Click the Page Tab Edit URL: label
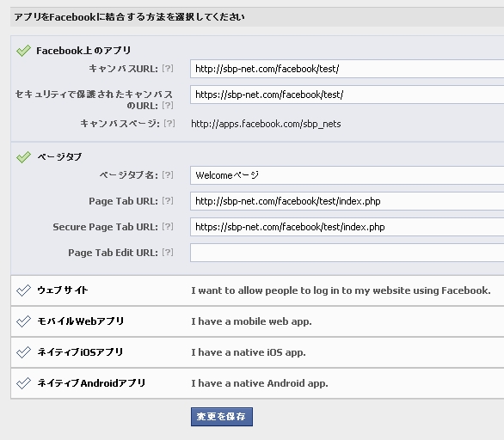Screen dimensions: 504x440 click(114, 253)
